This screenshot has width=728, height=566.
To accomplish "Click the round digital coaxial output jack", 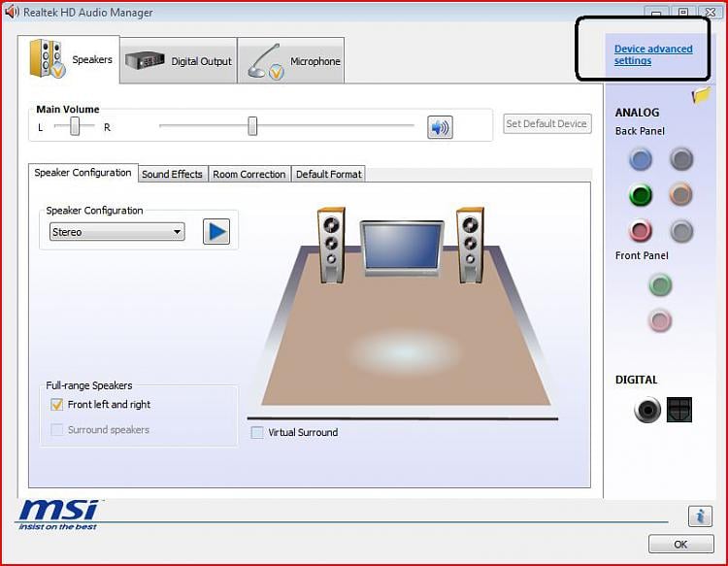I will point(647,410).
